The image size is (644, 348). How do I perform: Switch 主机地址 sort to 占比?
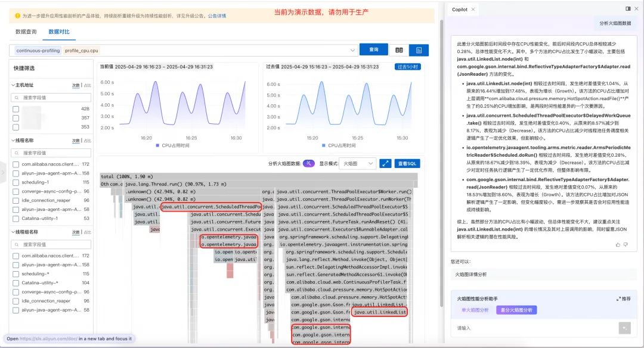88,85
